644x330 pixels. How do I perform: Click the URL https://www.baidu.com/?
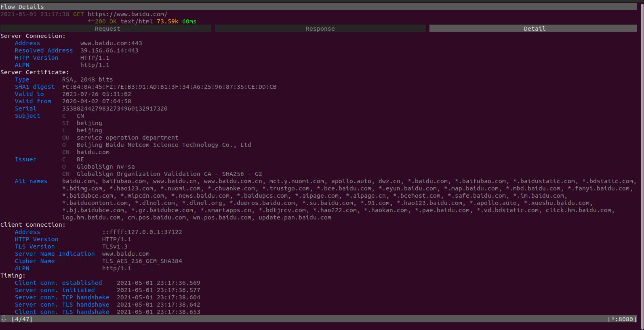tap(127, 14)
